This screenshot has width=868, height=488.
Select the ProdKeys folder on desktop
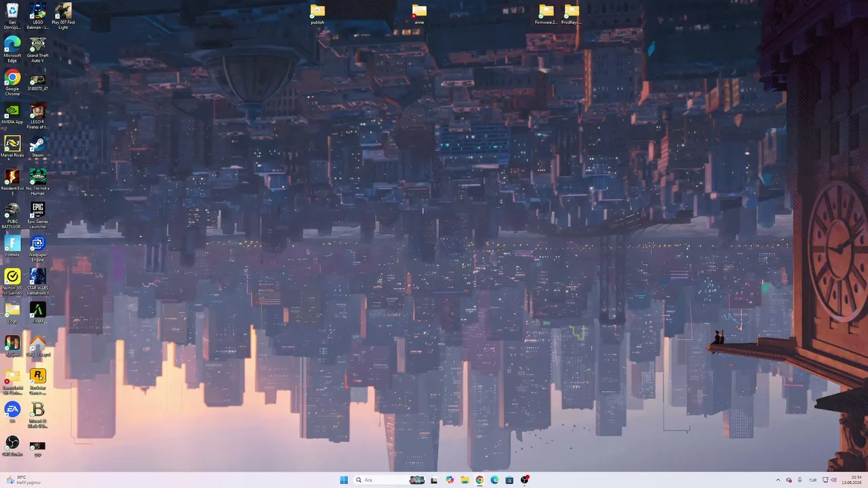point(572,14)
